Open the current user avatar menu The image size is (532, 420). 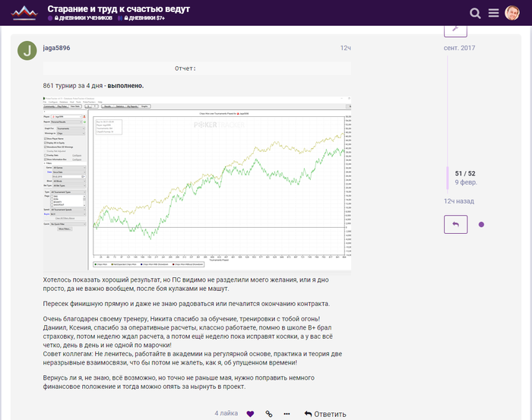pyautogui.click(x=512, y=13)
